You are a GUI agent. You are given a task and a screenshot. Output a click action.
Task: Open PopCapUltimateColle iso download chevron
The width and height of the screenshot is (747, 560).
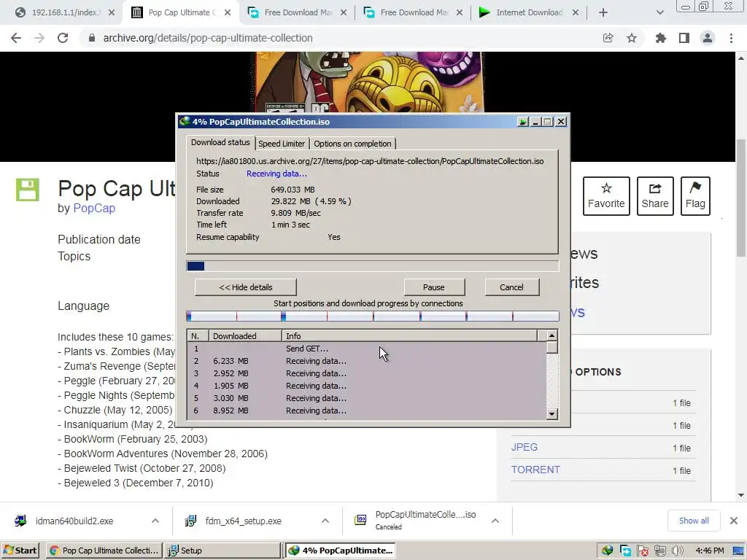[x=495, y=521]
